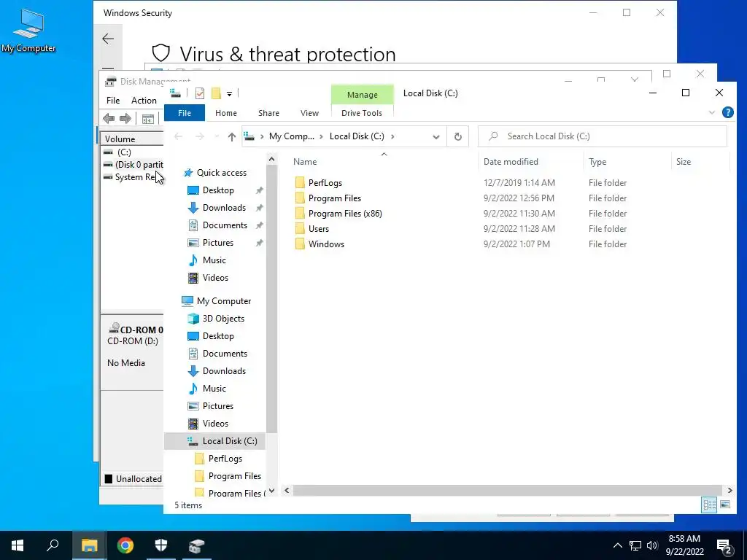
Task: Click Disk Management back arrow toolbar icon
Action: (x=109, y=119)
